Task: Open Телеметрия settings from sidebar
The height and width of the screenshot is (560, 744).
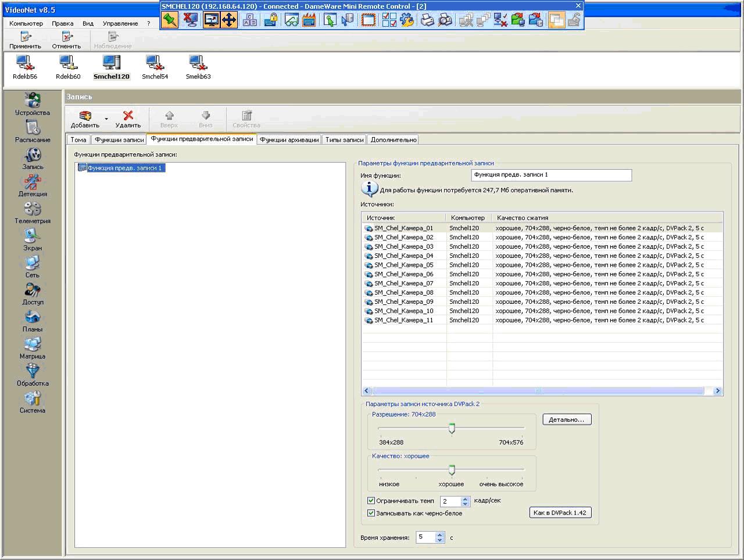Action: click(33, 213)
